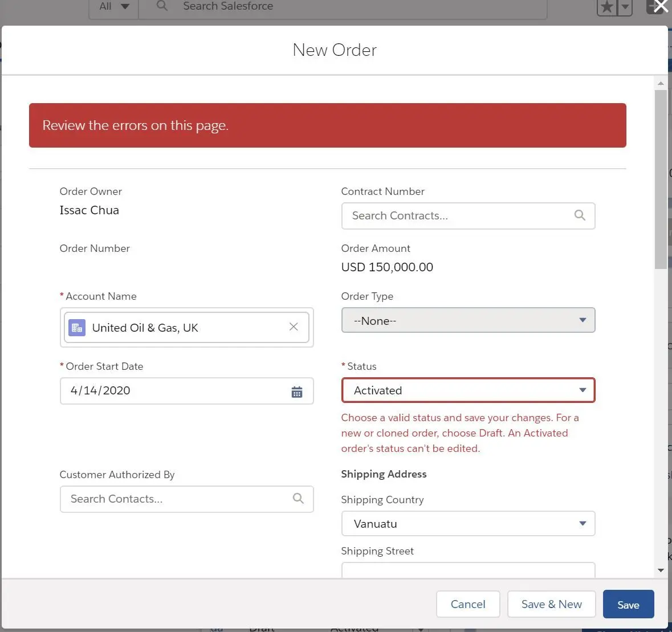Click the Issac Chua owner name
The width and height of the screenshot is (672, 632).
tap(89, 210)
